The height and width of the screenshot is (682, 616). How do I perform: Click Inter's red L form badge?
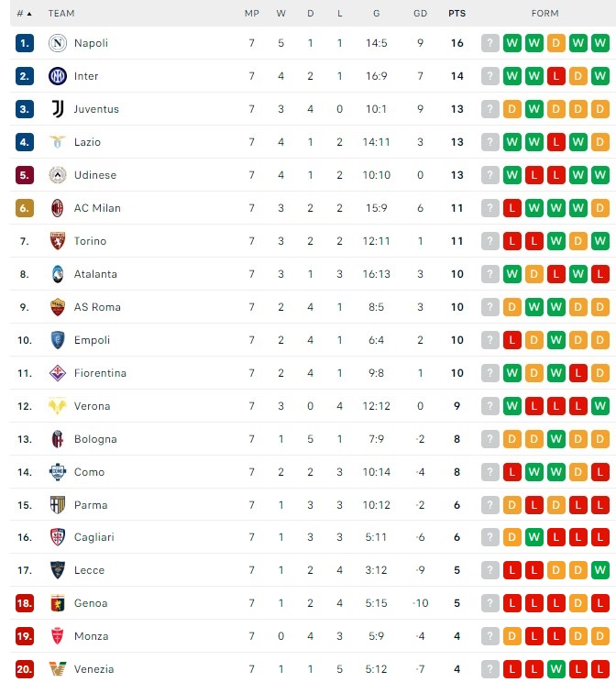[556, 76]
